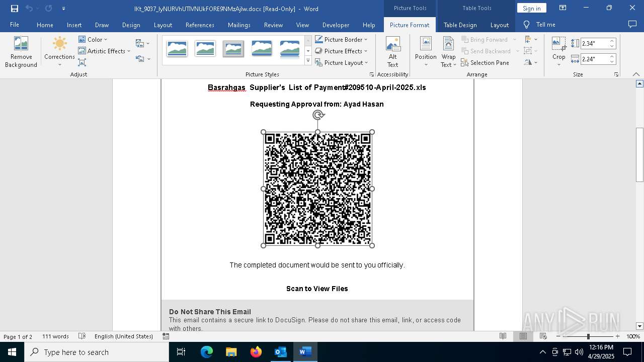Open the Corrections gallery
The height and width of the screenshot is (362, 644).
point(59,52)
